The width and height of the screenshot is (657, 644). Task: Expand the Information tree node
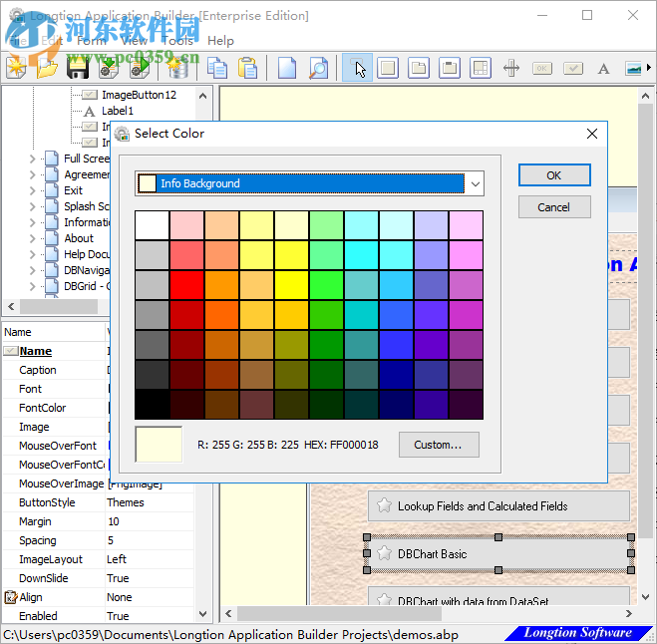coord(33,222)
